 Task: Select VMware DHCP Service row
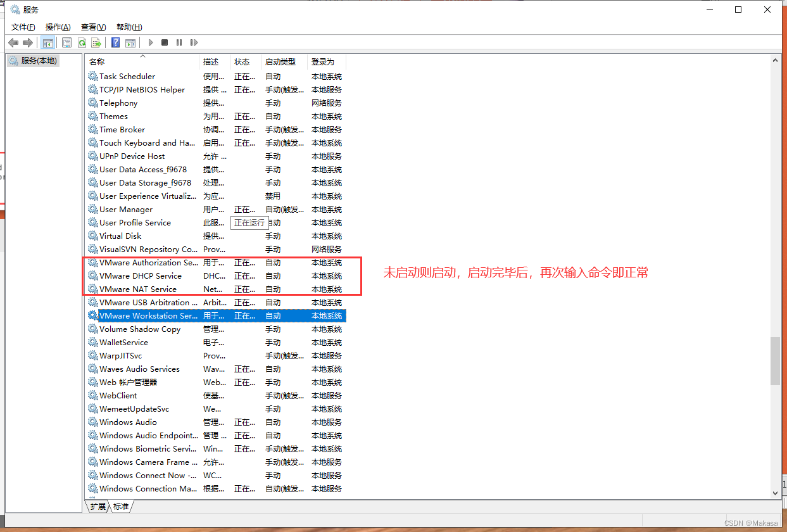click(x=216, y=275)
